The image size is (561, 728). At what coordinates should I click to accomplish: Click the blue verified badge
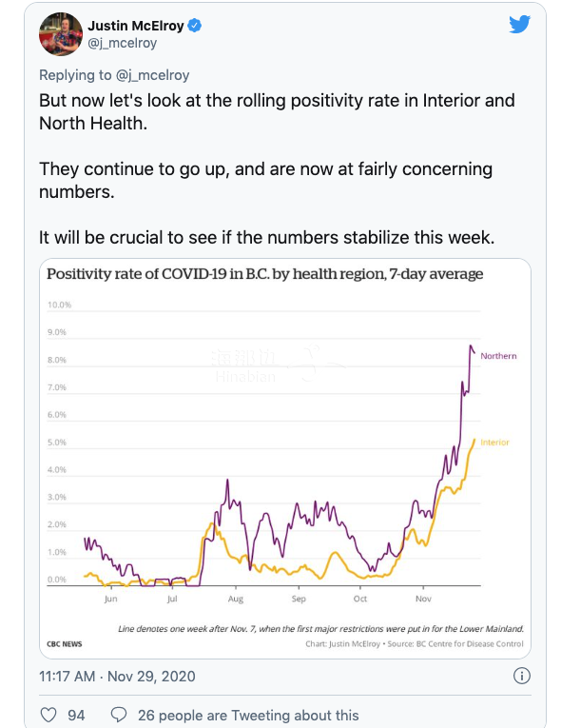pos(194,26)
